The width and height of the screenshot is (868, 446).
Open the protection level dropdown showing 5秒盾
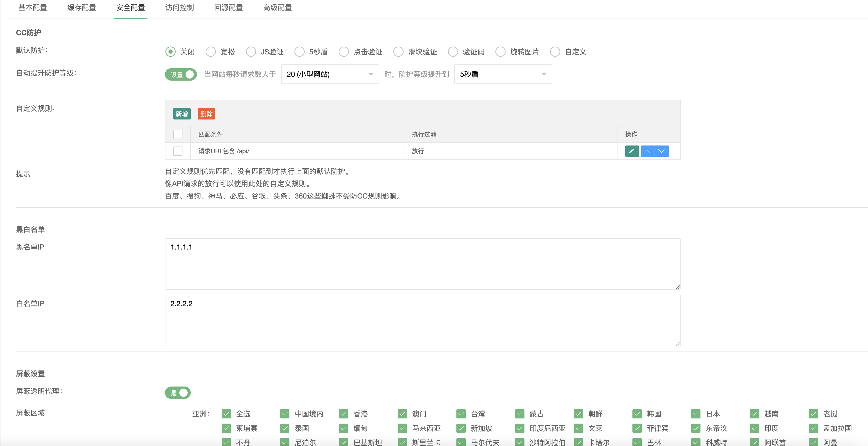503,74
